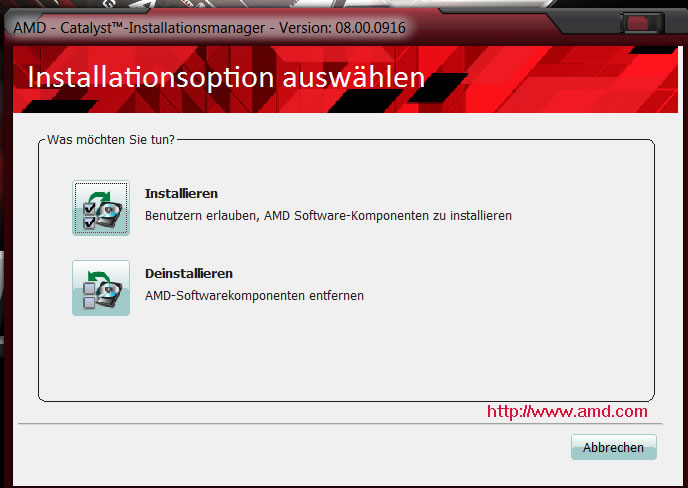
Task: Open the http://www.amd.com link
Action: tap(567, 412)
